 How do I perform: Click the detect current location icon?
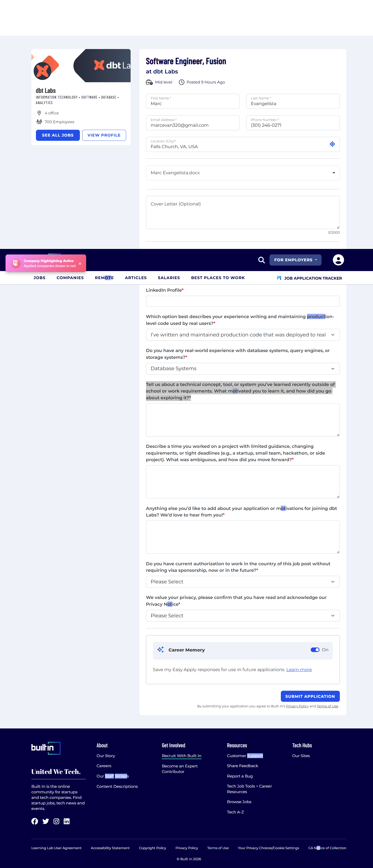(332, 144)
